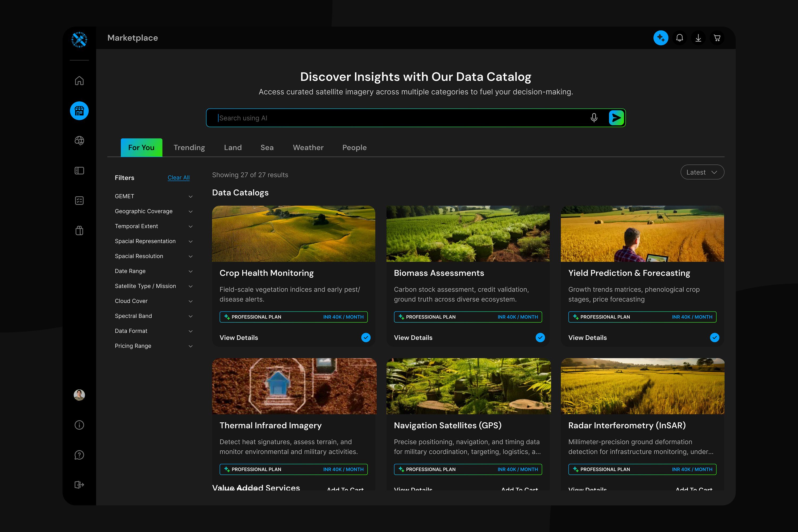Toggle the Yield Prediction checkmark

point(714,338)
